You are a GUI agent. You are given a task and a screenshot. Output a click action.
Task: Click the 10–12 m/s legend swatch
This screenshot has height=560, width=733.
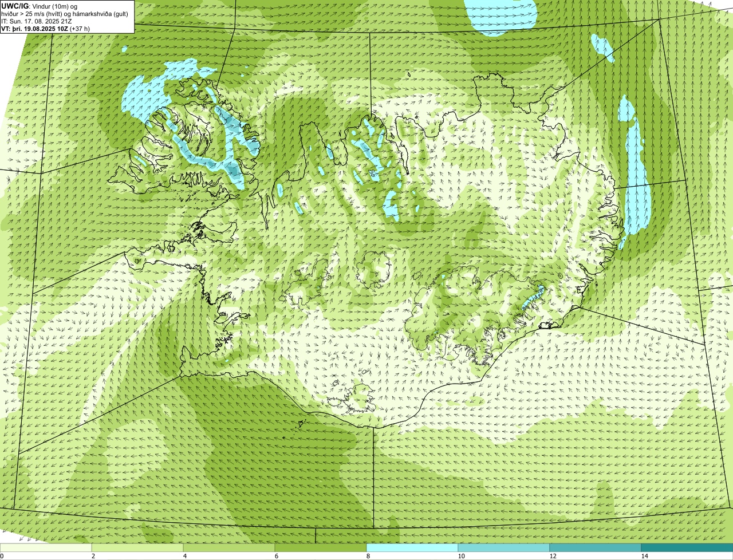click(x=504, y=548)
